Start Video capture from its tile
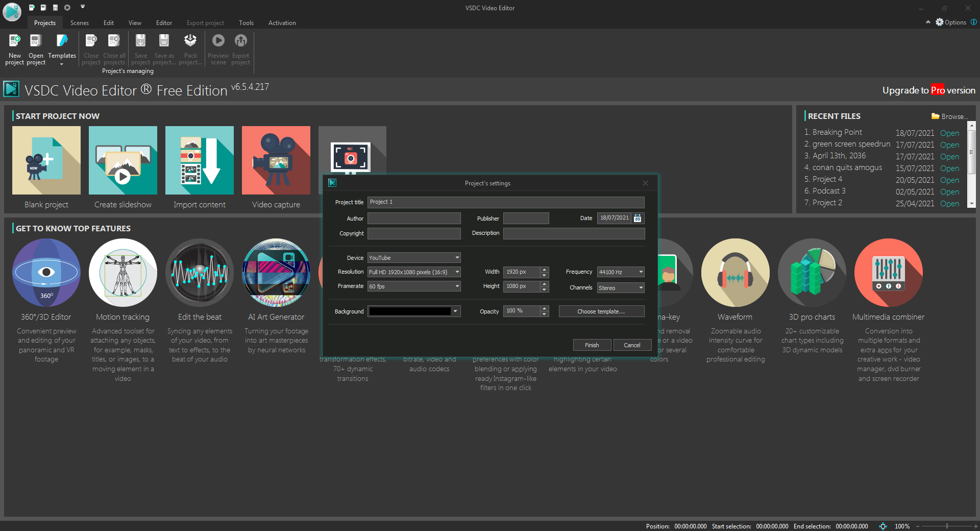980x531 pixels. click(276, 161)
